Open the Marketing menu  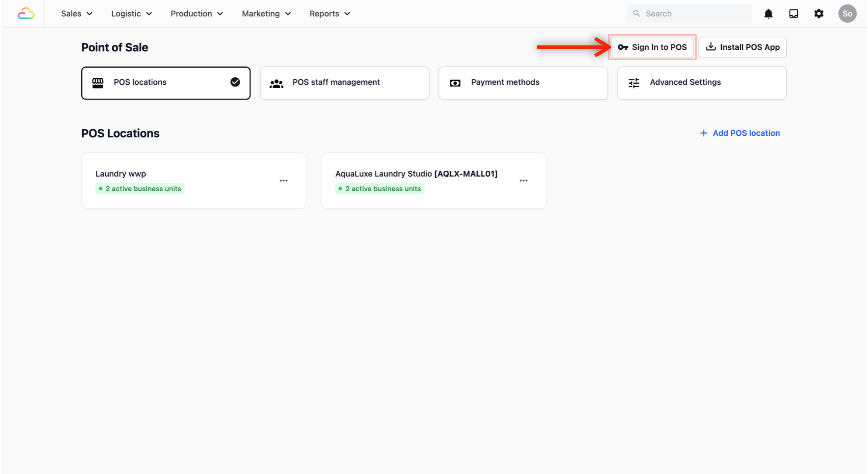(x=266, y=14)
